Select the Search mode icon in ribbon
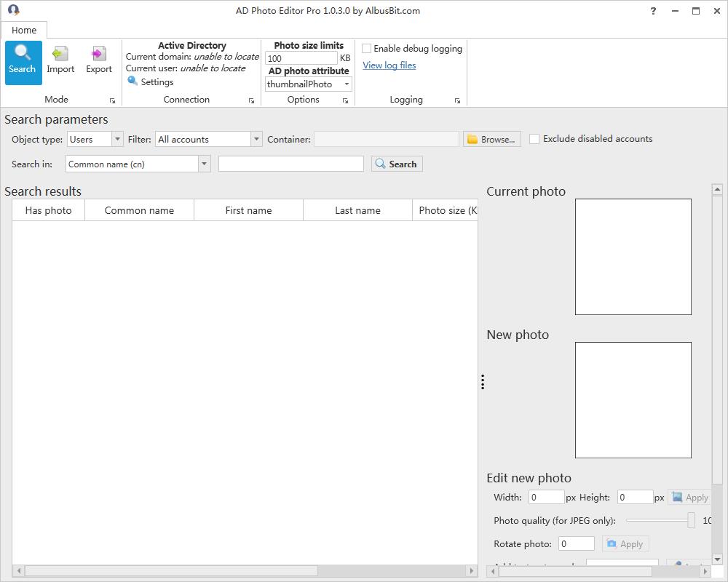The image size is (728, 582). tap(23, 62)
